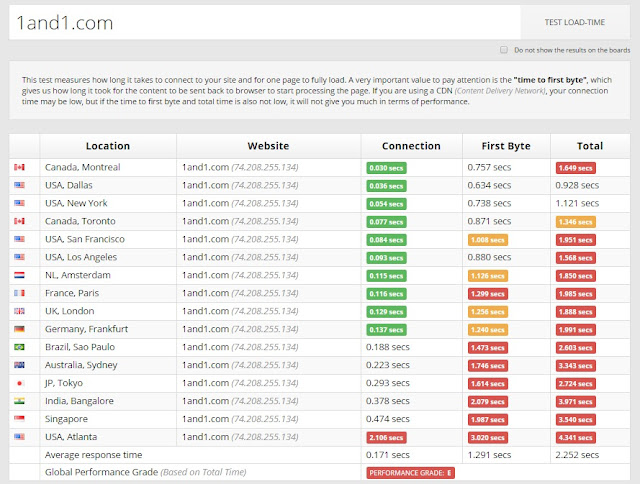
Task: Click the 1.121 secs total value
Action: pos(577,203)
